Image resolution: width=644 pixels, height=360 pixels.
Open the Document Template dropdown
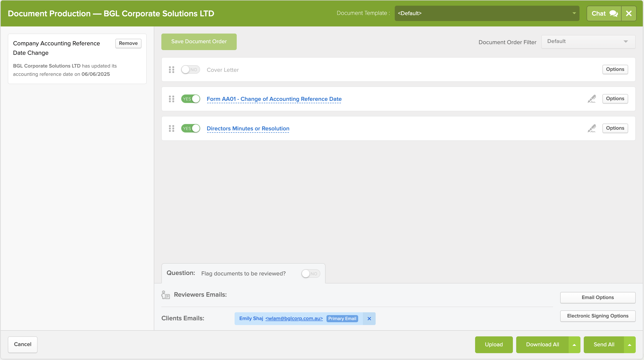(x=487, y=13)
